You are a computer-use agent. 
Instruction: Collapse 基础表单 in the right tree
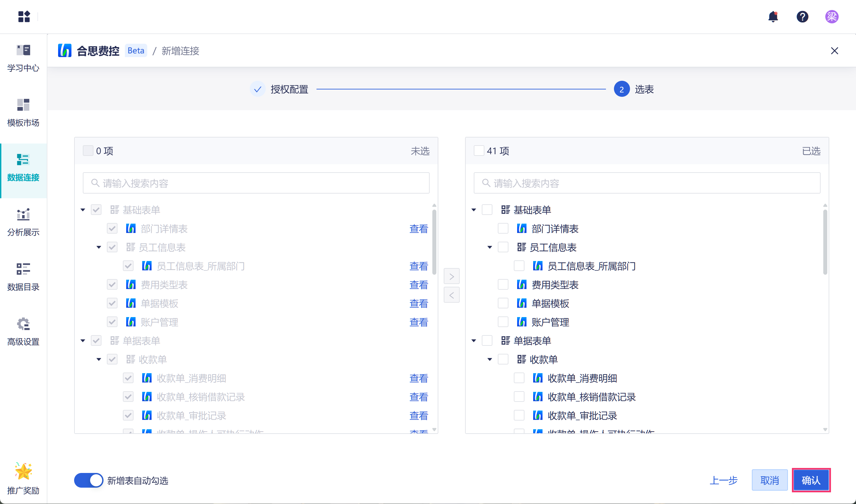coord(473,210)
